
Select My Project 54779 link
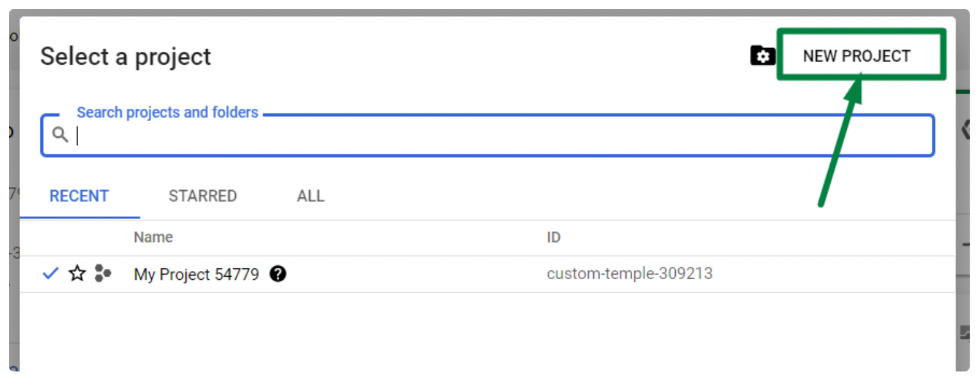[196, 275]
